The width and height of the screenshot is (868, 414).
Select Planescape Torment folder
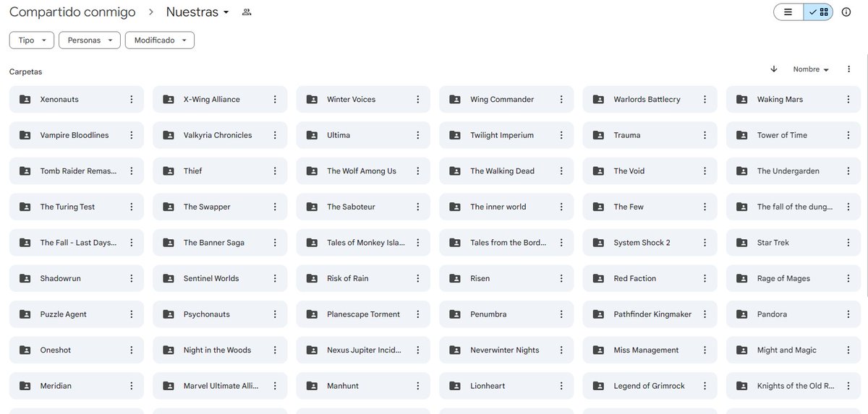pyautogui.click(x=363, y=314)
